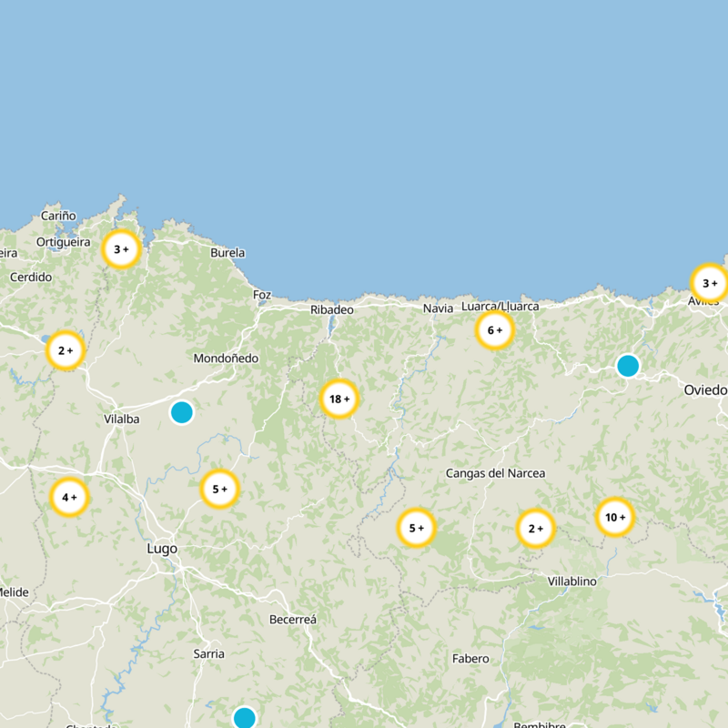Viewport: 728px width, 728px height.
Task: Click the Cerdido town label
Action: tap(31, 278)
